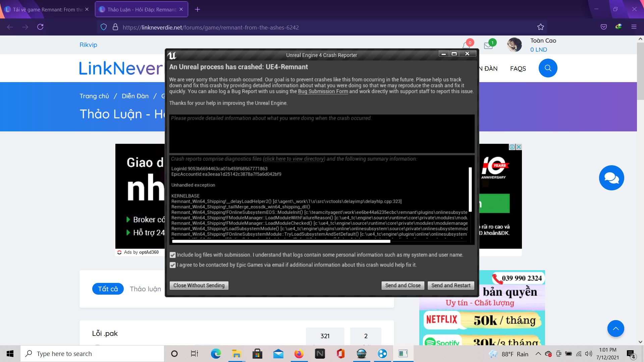Click Close Without Sending button
Image resolution: width=644 pixels, height=362 pixels.
point(199,286)
